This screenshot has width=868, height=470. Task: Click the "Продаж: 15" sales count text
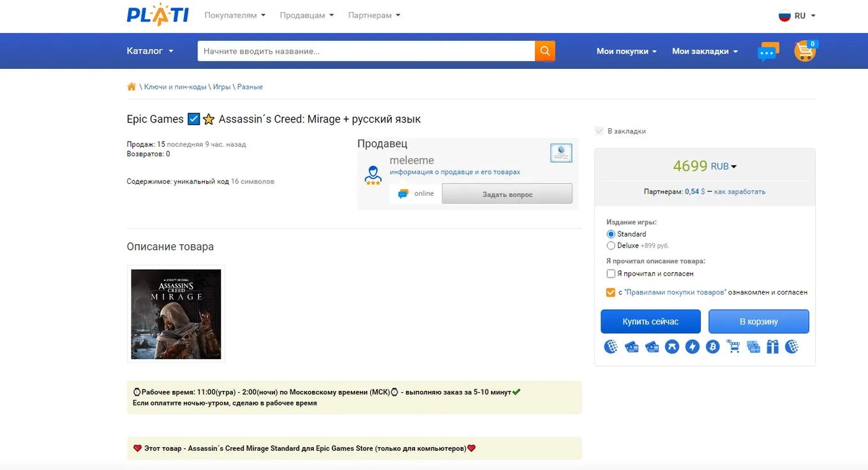point(146,144)
